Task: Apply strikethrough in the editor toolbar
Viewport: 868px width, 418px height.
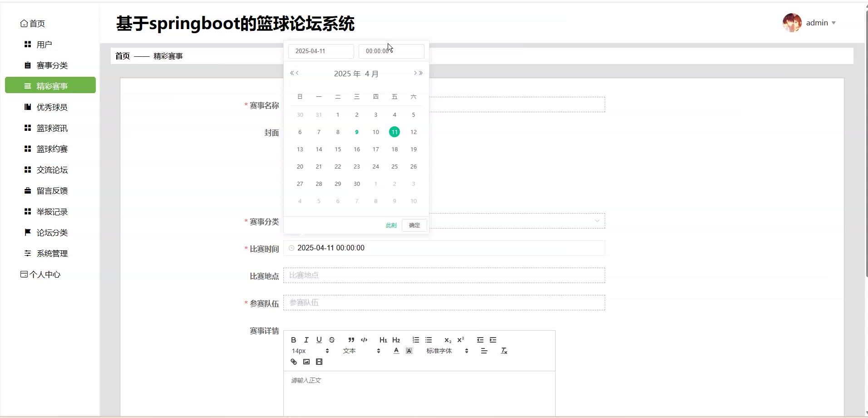Action: (x=332, y=340)
